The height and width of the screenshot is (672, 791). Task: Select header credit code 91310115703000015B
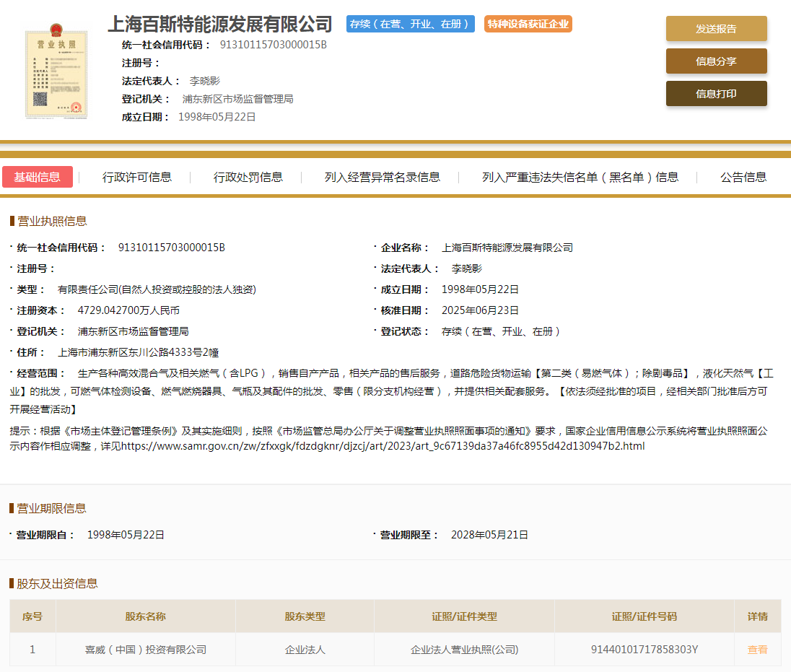(x=274, y=45)
